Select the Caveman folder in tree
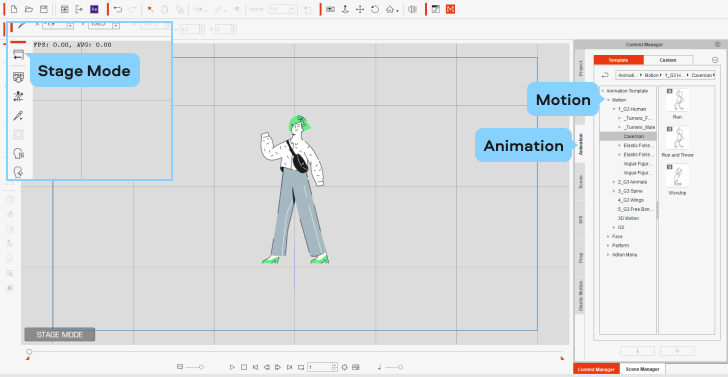The width and height of the screenshot is (728, 377). (628, 136)
